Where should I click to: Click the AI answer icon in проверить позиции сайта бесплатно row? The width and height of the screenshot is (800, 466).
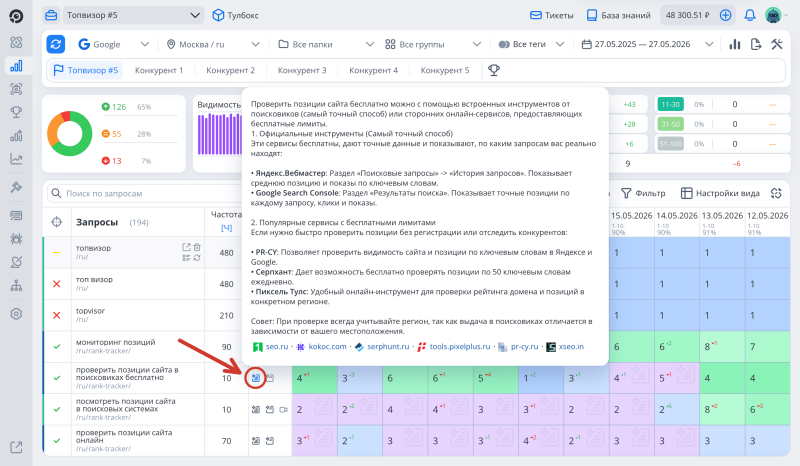pyautogui.click(x=256, y=378)
